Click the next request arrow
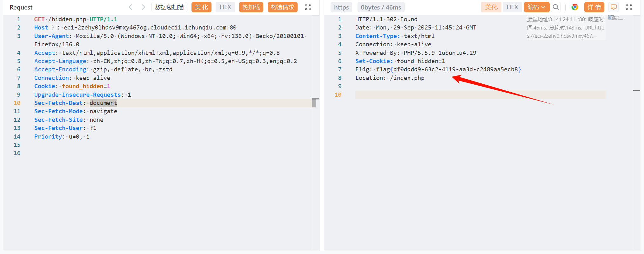This screenshot has height=254, width=644. coord(143,7)
